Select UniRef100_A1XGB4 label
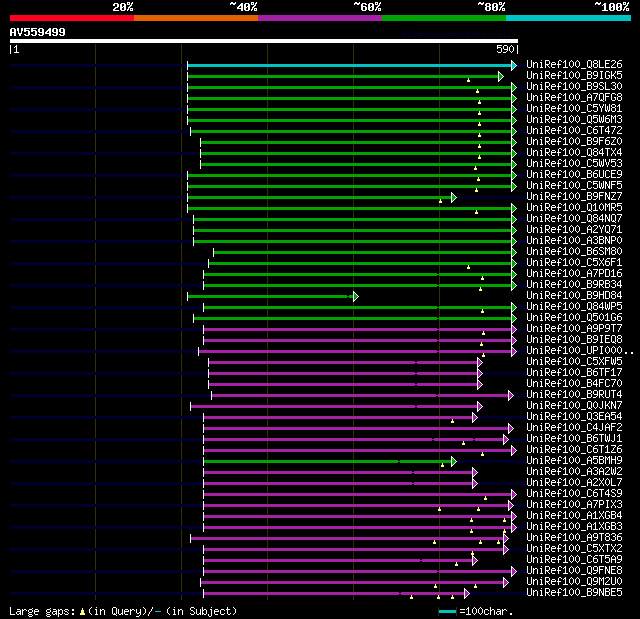This screenshot has height=619, width=640. click(x=574, y=516)
